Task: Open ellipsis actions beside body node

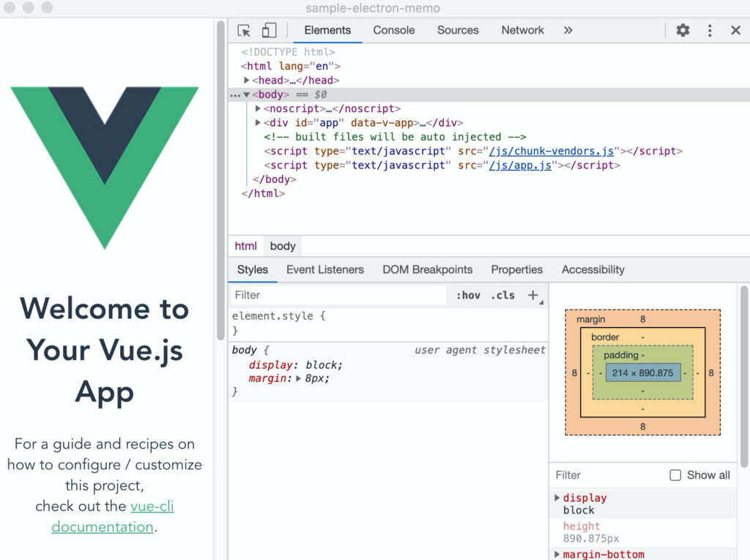Action: click(x=234, y=94)
